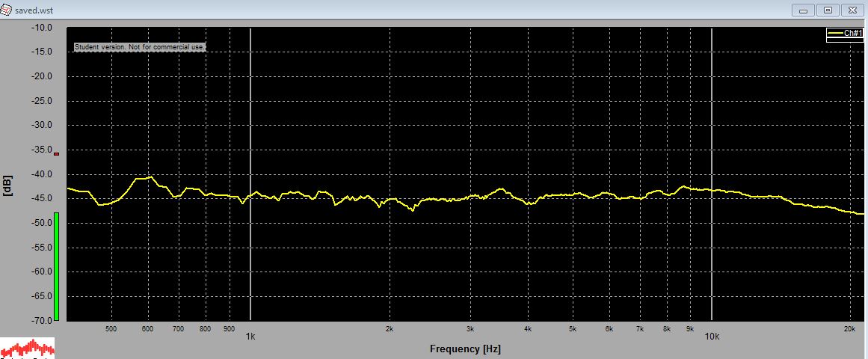The width and height of the screenshot is (868, 359).
Task: Click the -10.0 dB axis label
Action: tap(41, 28)
